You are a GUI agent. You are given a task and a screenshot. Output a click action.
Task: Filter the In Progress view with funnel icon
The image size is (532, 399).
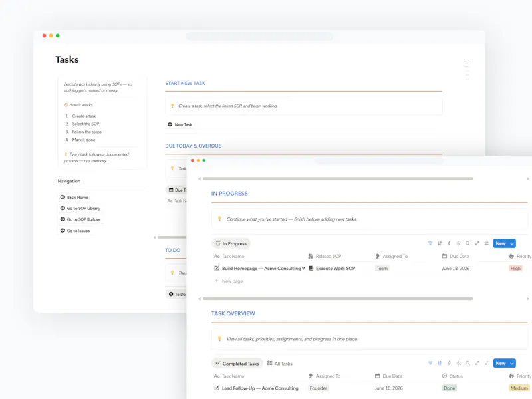[x=430, y=243]
